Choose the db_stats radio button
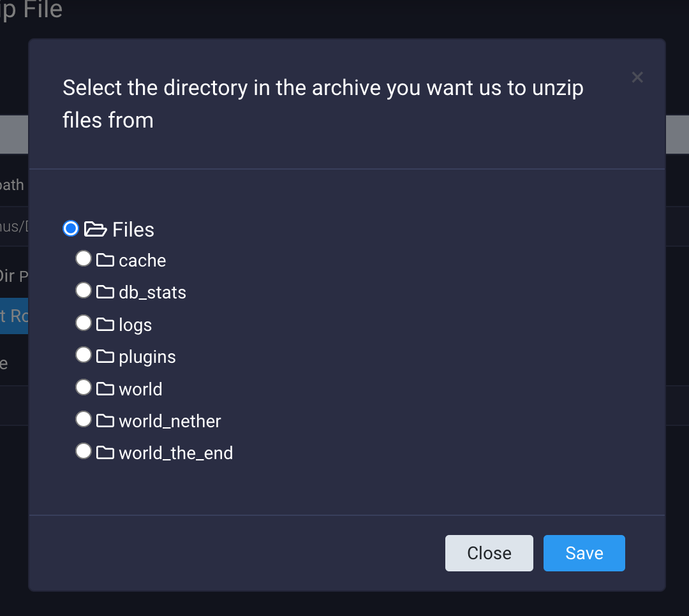The height and width of the screenshot is (616, 689). click(84, 290)
